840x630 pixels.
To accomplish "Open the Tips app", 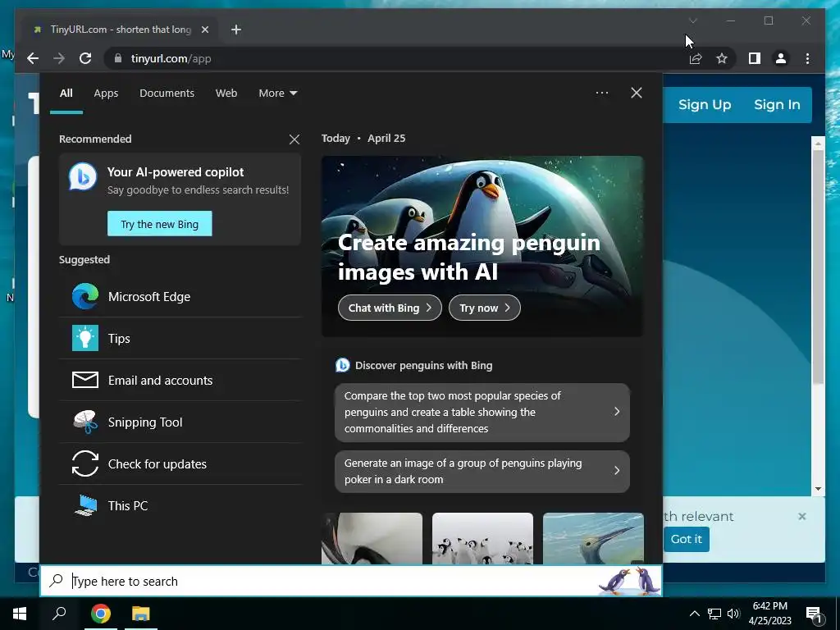I will pyautogui.click(x=180, y=339).
